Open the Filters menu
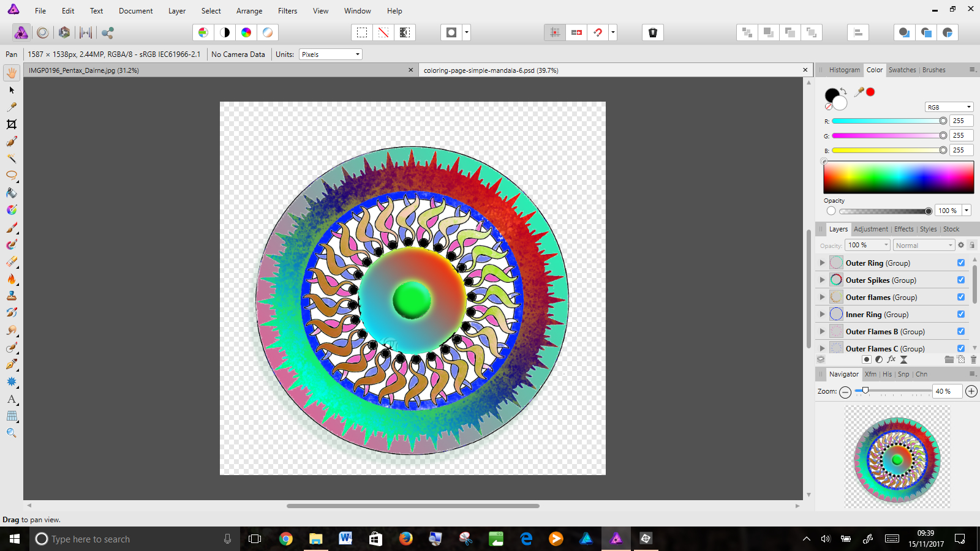 tap(287, 11)
